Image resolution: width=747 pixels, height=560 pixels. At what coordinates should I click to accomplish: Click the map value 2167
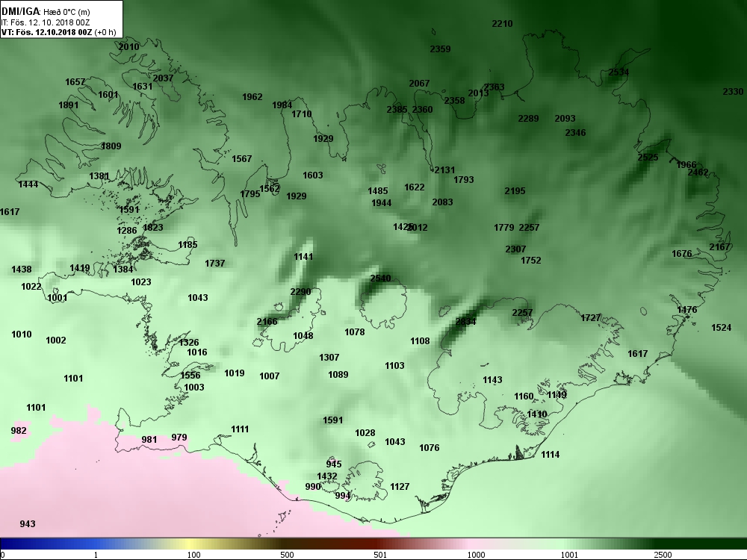[x=719, y=246]
